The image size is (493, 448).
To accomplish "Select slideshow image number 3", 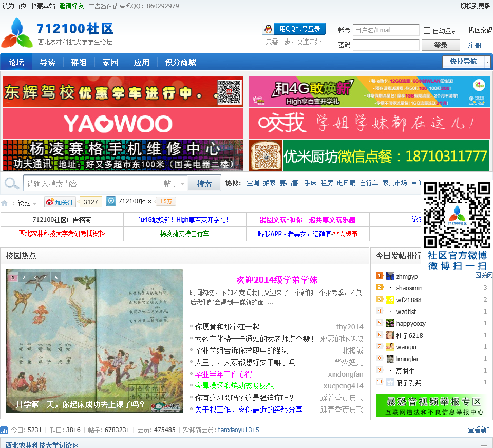I will (34, 278).
